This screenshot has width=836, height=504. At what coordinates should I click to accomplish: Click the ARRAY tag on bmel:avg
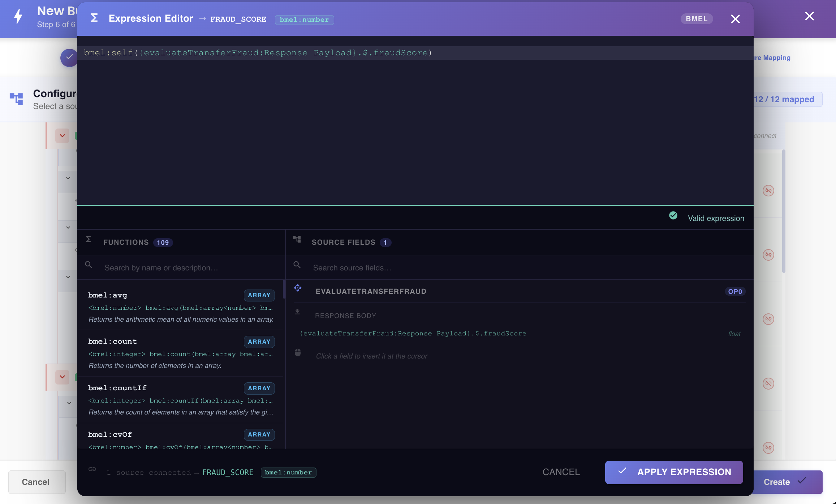tap(259, 295)
